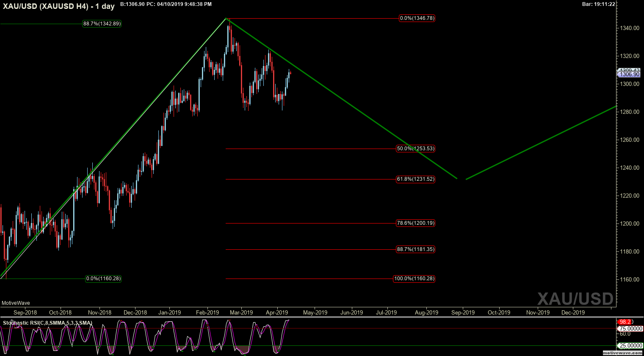The image size is (644, 356).
Task: Click the green 88.7%(1342.89) label
Action: [102, 24]
